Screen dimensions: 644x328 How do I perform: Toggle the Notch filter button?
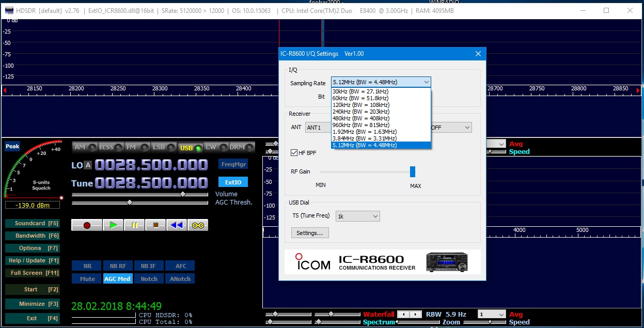point(149,279)
